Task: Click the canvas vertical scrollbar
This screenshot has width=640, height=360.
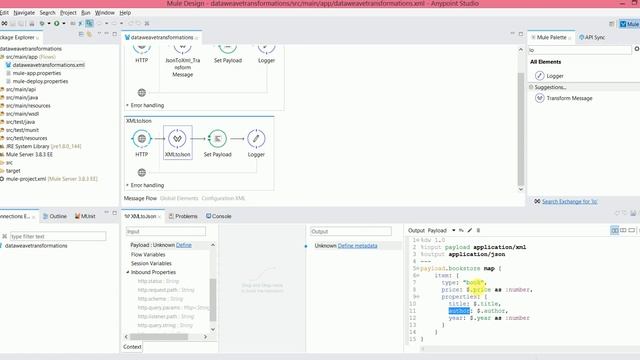Action: (x=521, y=129)
